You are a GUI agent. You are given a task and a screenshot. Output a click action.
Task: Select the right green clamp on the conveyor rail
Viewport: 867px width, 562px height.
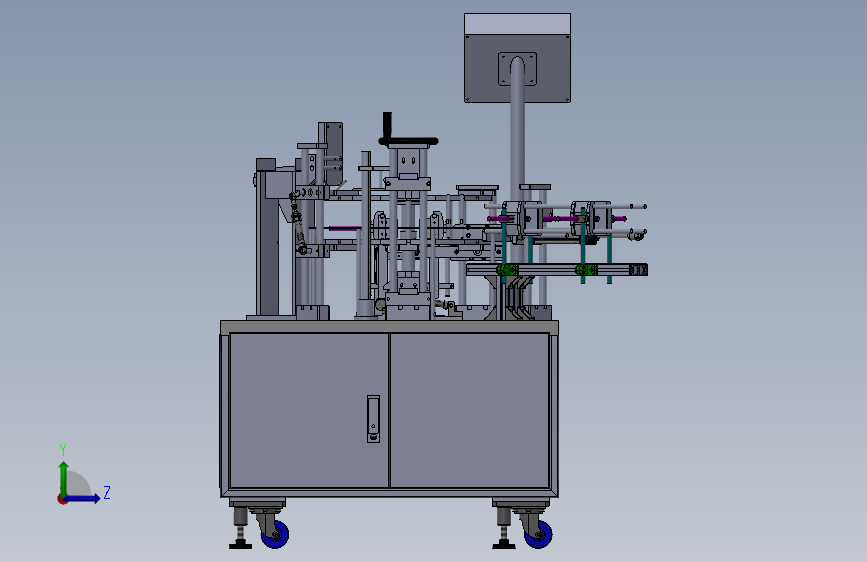coord(586,270)
